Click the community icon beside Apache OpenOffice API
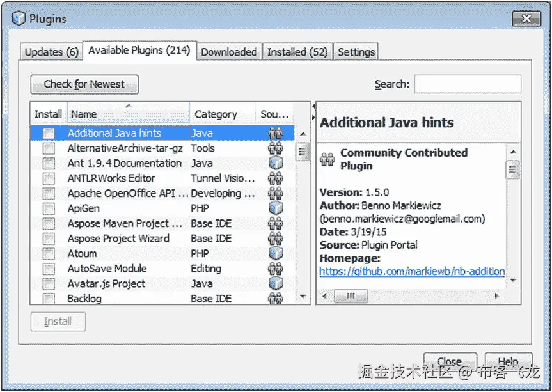This screenshot has height=392, width=552. pyautogui.click(x=275, y=193)
